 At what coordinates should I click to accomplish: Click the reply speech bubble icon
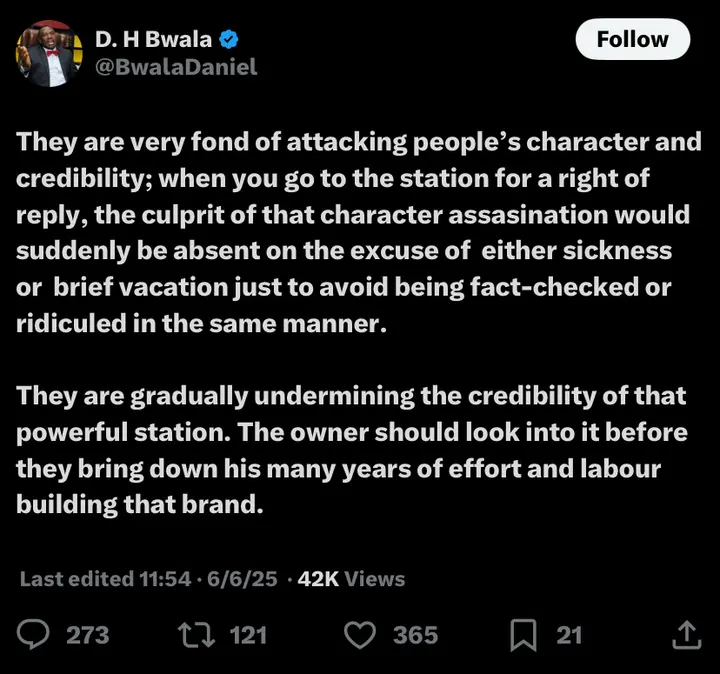coord(35,634)
